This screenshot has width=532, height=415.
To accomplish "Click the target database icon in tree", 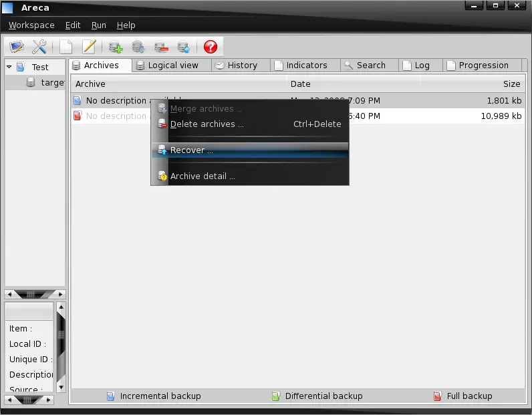I will click(31, 82).
